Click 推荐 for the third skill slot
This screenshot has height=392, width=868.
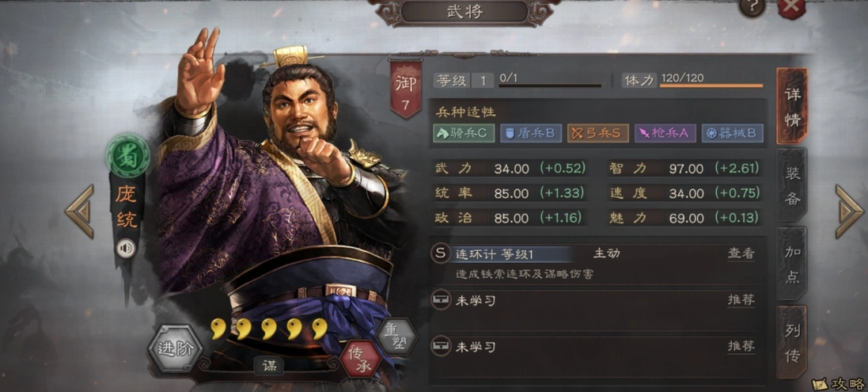(x=741, y=347)
